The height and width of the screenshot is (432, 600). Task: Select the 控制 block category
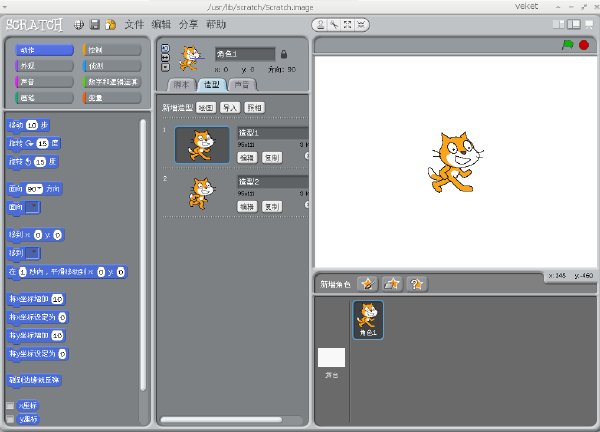(x=112, y=50)
